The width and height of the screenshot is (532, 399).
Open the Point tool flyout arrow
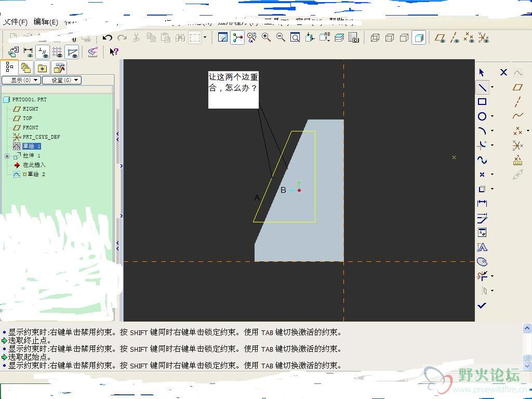[493, 175]
